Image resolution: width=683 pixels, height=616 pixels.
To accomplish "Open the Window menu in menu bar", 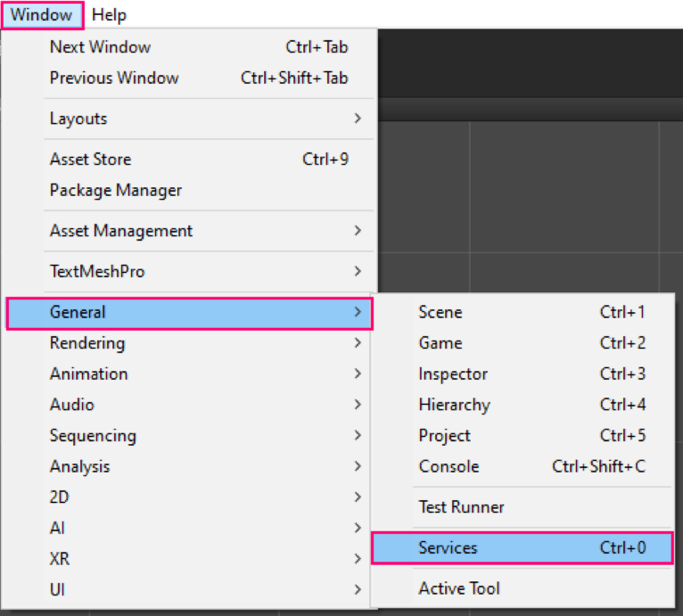I will coord(42,15).
